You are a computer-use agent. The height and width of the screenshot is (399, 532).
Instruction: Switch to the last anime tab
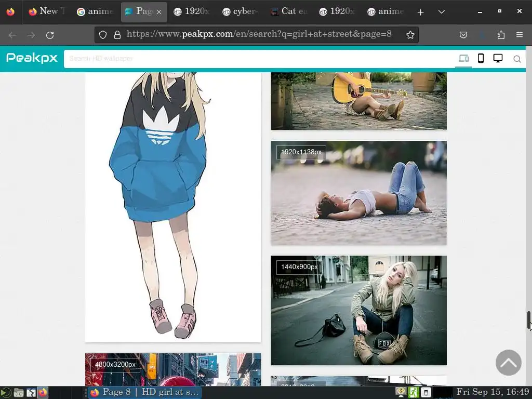coord(385,11)
